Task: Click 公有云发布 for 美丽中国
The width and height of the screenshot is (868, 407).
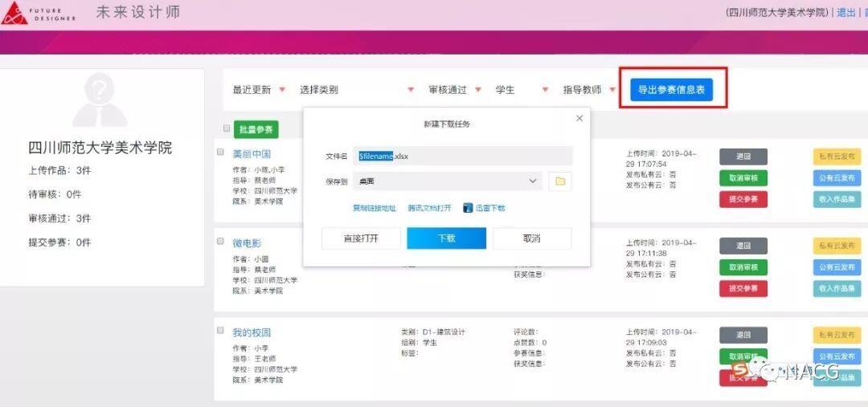Action: pos(837,178)
